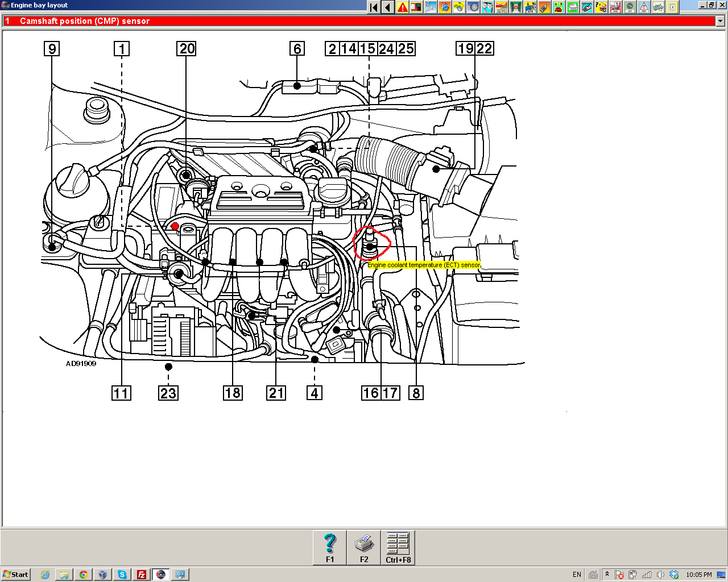Open the Windows Start menu

(15, 575)
